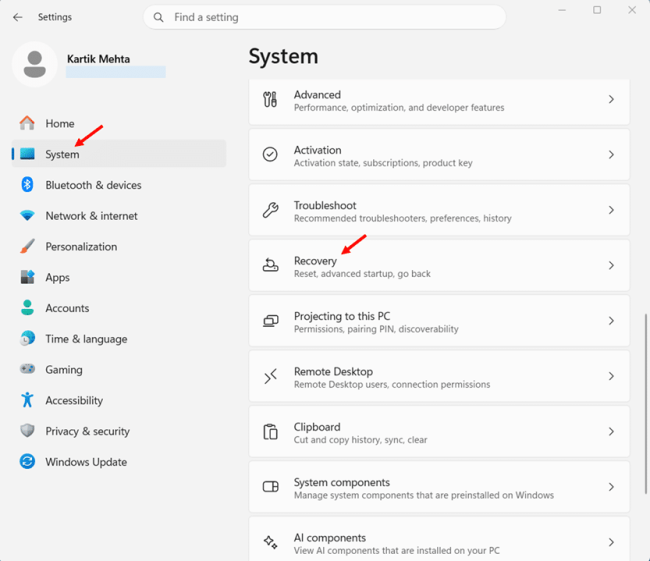
Task: Open Accounts settings label
Action: click(x=67, y=308)
